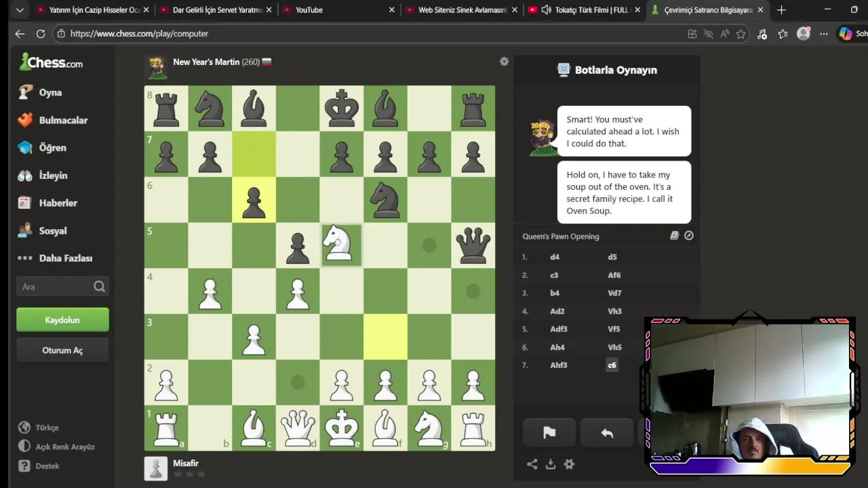Open the share icon below the move list
This screenshot has width=868, height=488.
coord(532,464)
